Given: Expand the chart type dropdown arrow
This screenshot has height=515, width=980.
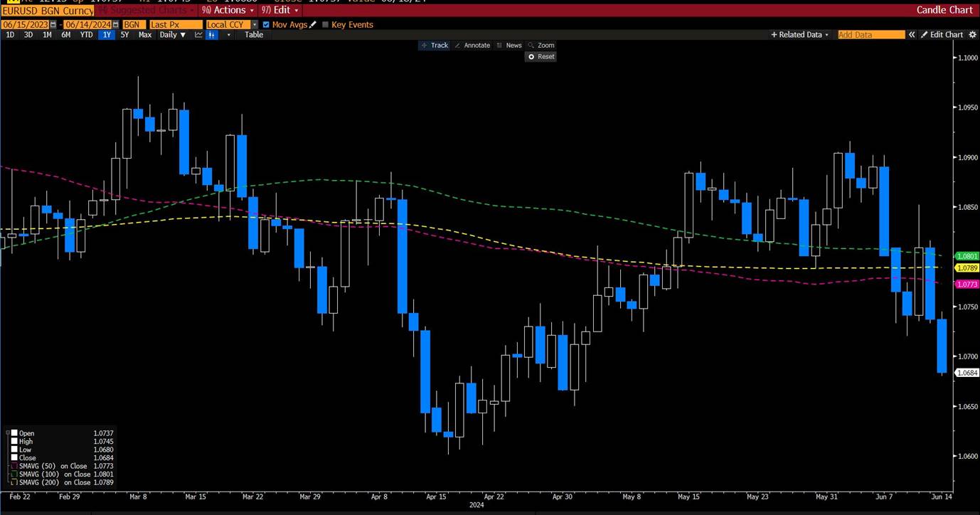Looking at the screenshot, I should click(228, 35).
